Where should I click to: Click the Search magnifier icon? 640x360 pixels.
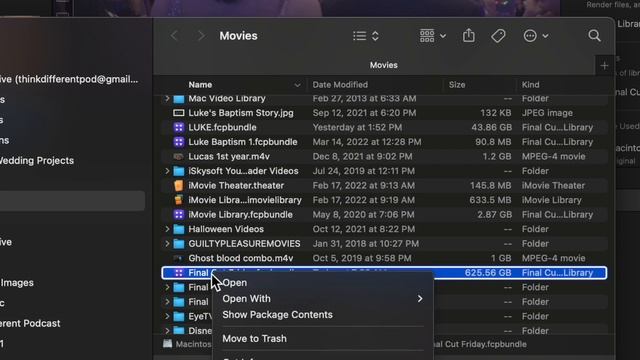coord(594,36)
